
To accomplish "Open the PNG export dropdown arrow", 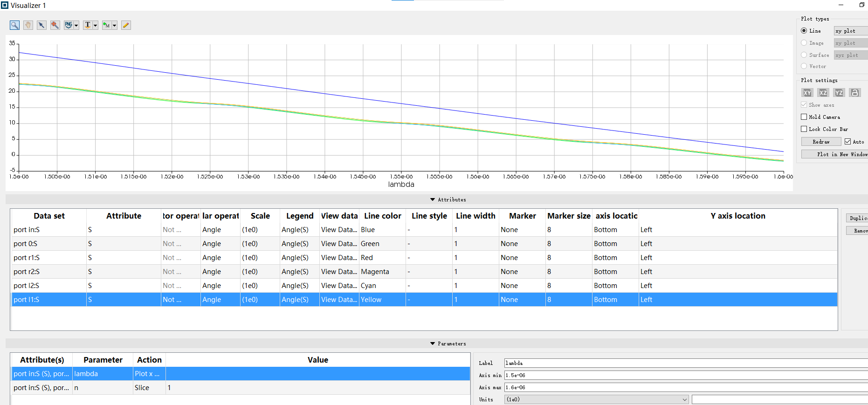I will pyautogui.click(x=76, y=25).
